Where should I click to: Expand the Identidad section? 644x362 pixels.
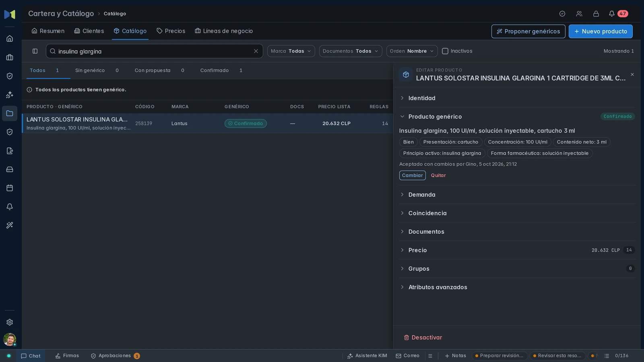[517, 98]
